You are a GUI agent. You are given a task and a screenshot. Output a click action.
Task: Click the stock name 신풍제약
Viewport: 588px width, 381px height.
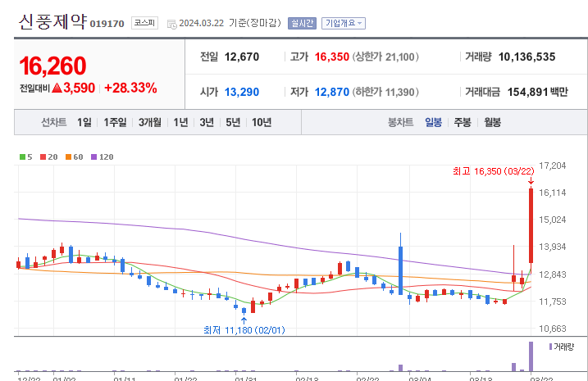coord(52,22)
